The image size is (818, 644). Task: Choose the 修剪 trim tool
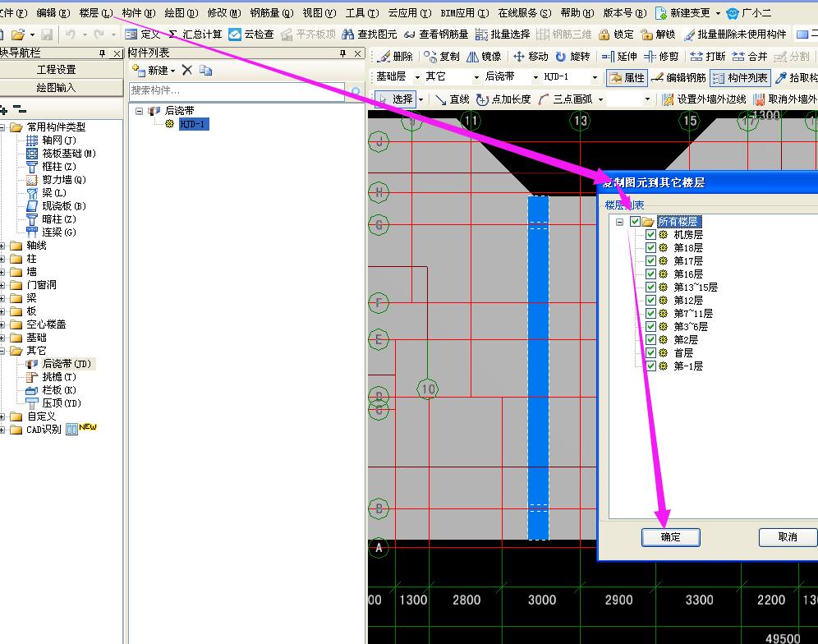click(x=661, y=56)
